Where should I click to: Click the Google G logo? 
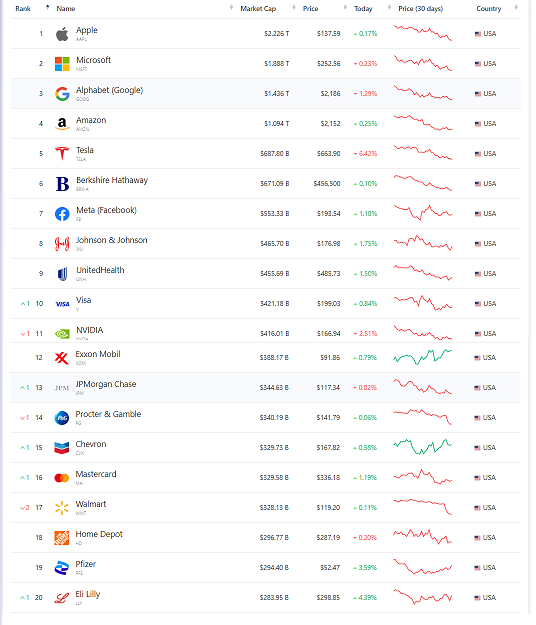point(62,94)
